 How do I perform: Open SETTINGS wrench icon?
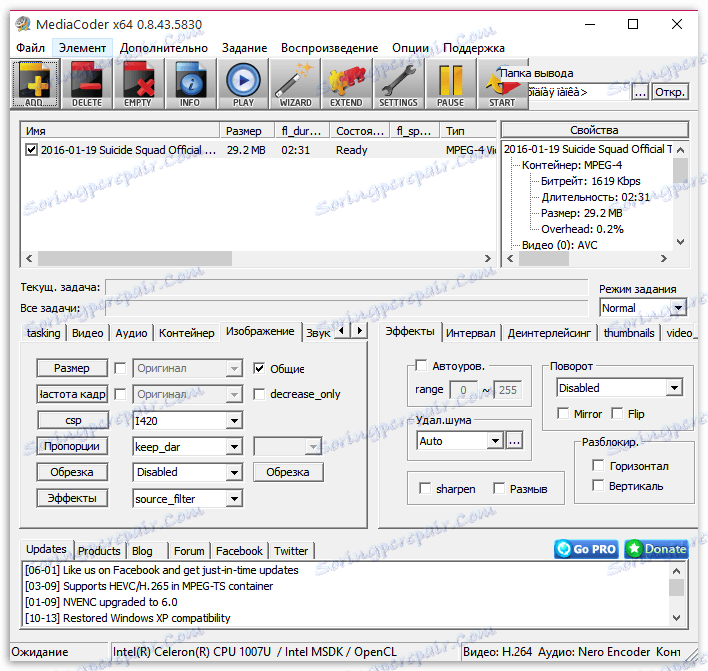pos(398,84)
